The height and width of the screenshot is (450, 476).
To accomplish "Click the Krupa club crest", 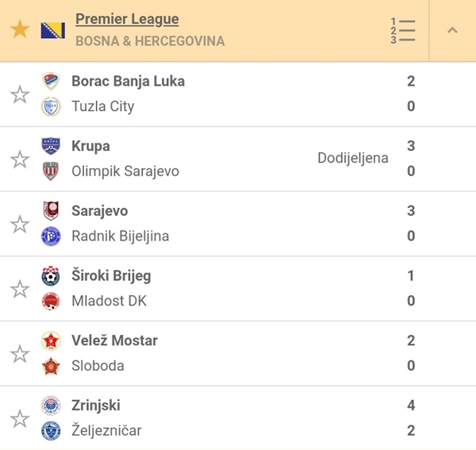I will 51,146.
